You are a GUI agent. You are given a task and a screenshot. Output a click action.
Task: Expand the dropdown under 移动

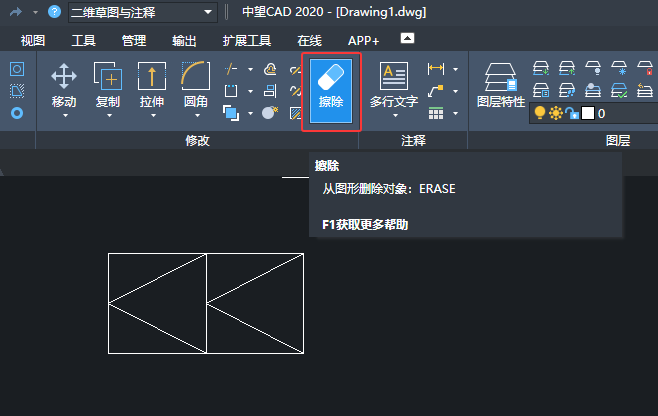[65, 115]
